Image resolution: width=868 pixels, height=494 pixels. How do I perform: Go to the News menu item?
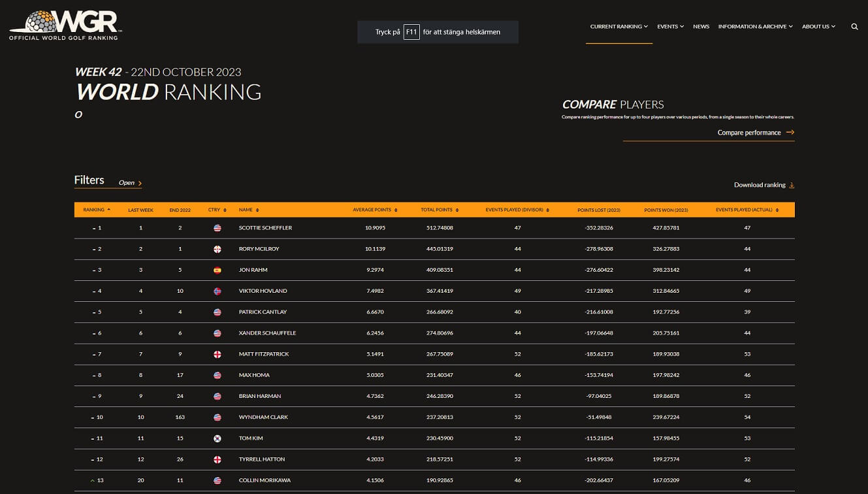click(x=701, y=27)
